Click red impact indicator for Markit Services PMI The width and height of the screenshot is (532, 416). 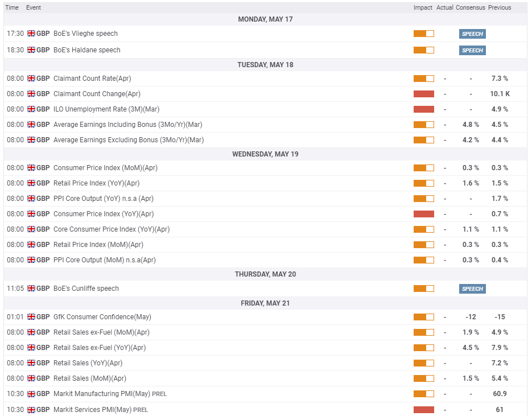point(424,410)
